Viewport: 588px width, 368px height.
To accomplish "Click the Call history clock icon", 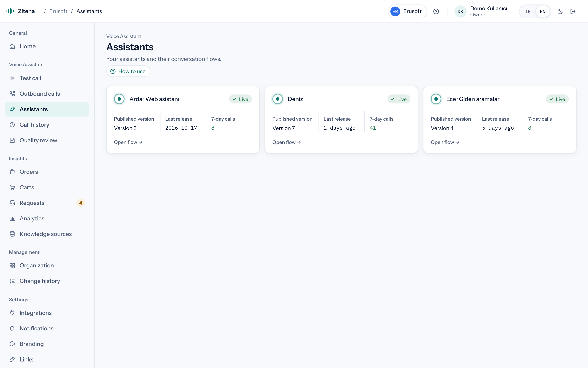I will click(12, 125).
